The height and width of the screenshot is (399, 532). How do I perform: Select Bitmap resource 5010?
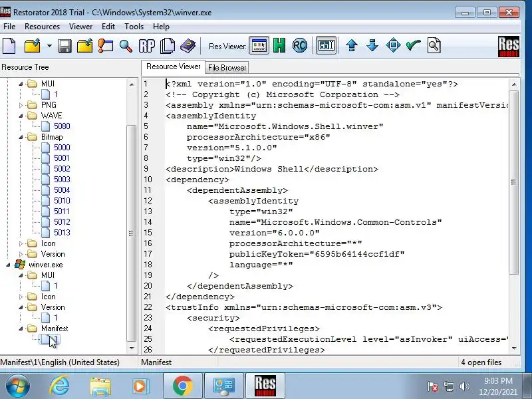click(62, 201)
